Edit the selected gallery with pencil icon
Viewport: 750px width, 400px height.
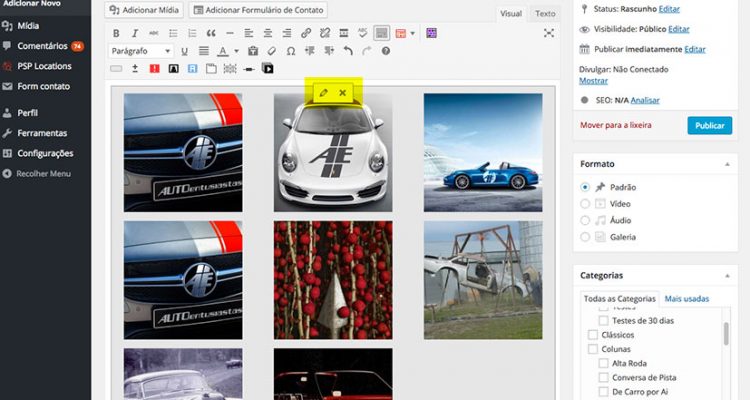(x=323, y=92)
